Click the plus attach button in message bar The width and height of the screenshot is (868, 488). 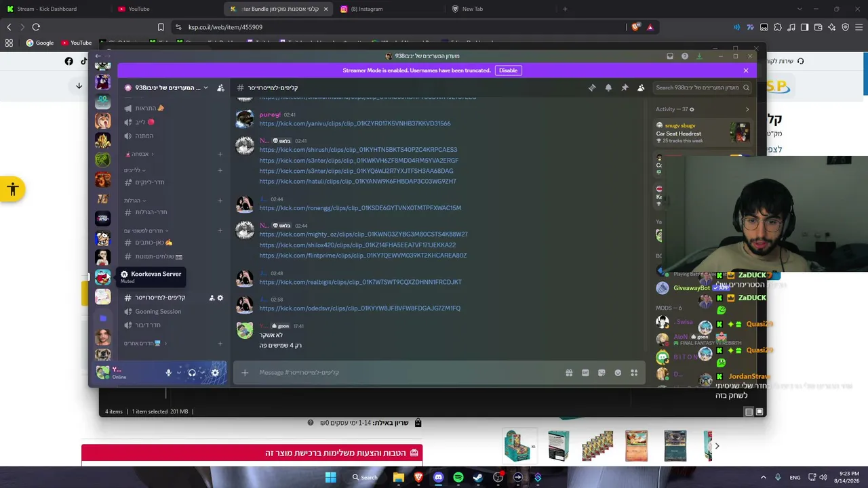coord(245,373)
